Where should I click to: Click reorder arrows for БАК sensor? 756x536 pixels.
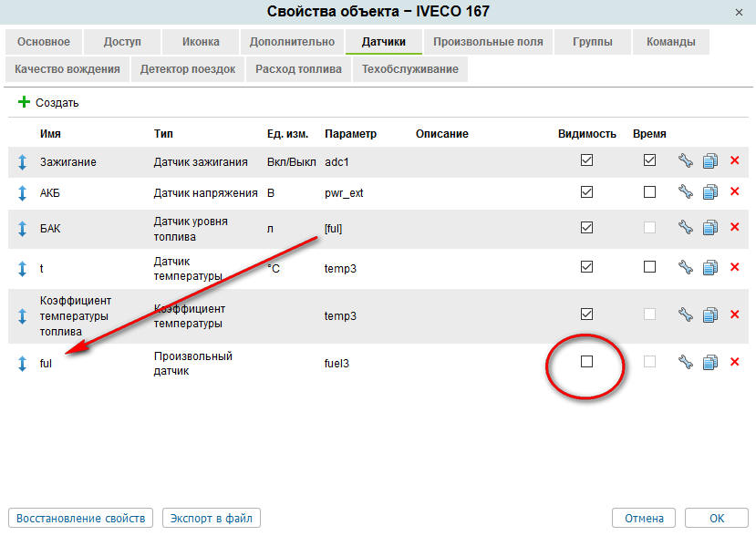[23, 228]
